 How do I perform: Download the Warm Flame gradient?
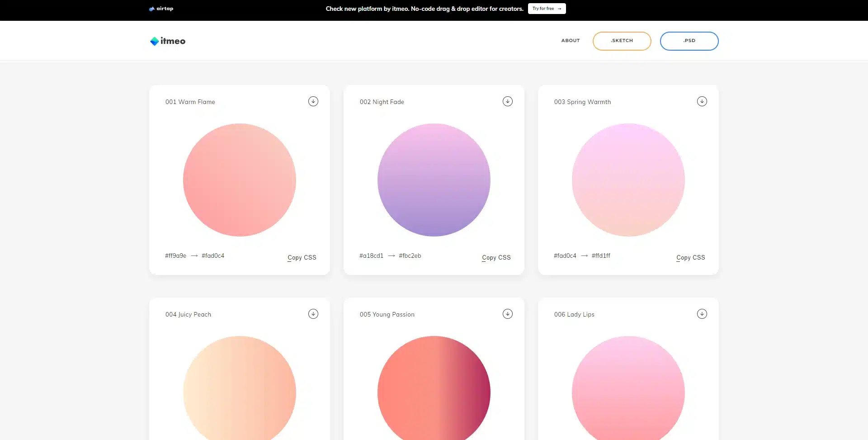coord(313,101)
